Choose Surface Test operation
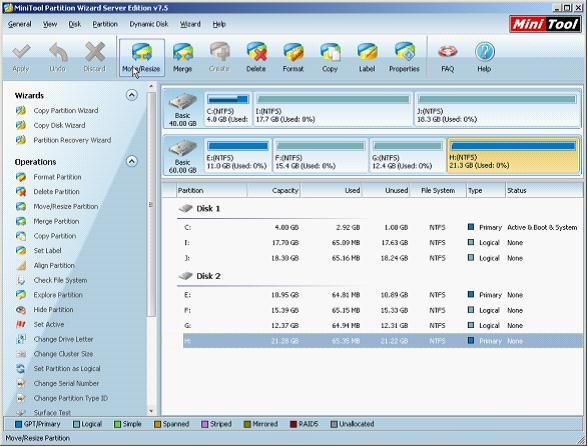The image size is (588, 447). coord(44,412)
